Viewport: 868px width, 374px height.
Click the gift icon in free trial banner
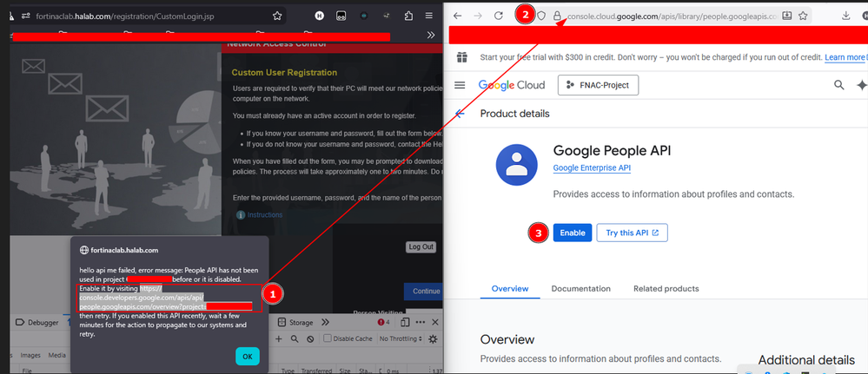click(462, 57)
